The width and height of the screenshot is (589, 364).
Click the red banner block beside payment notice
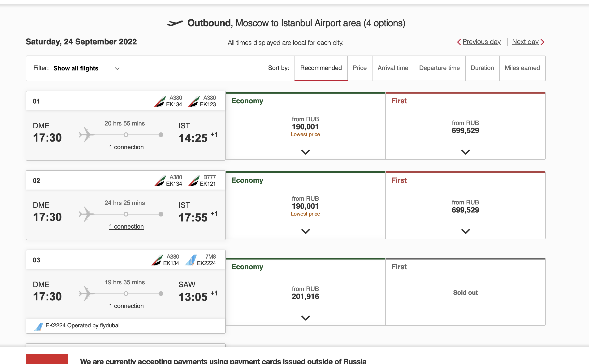[47, 359]
